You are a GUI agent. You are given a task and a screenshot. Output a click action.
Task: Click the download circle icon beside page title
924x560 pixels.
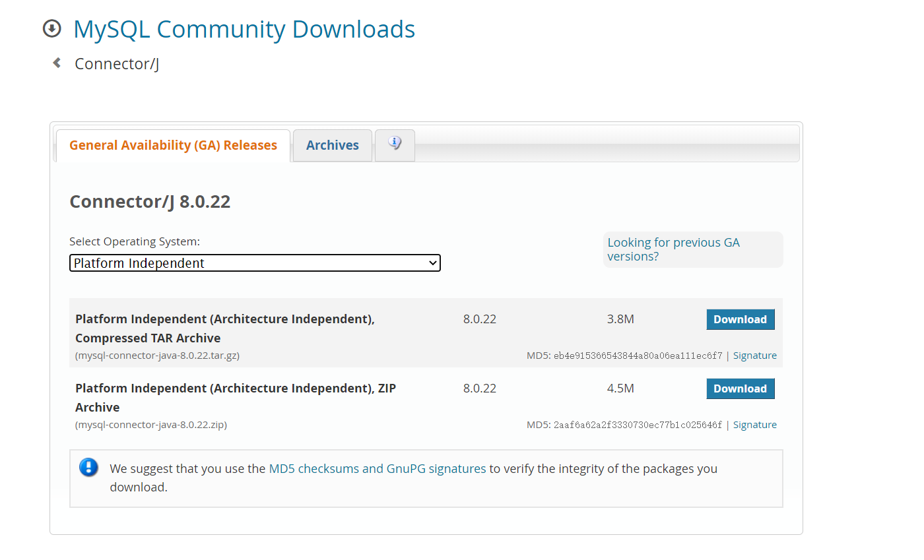point(51,28)
